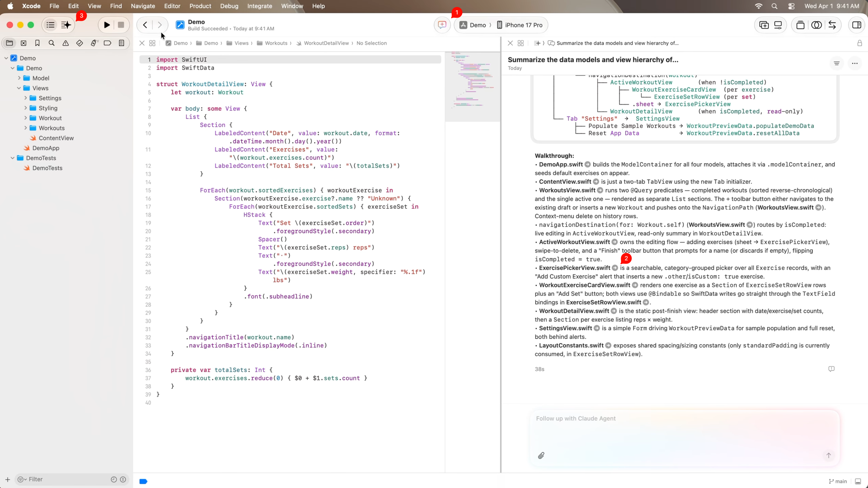Open the stacked tabs overview icon

click(800, 25)
